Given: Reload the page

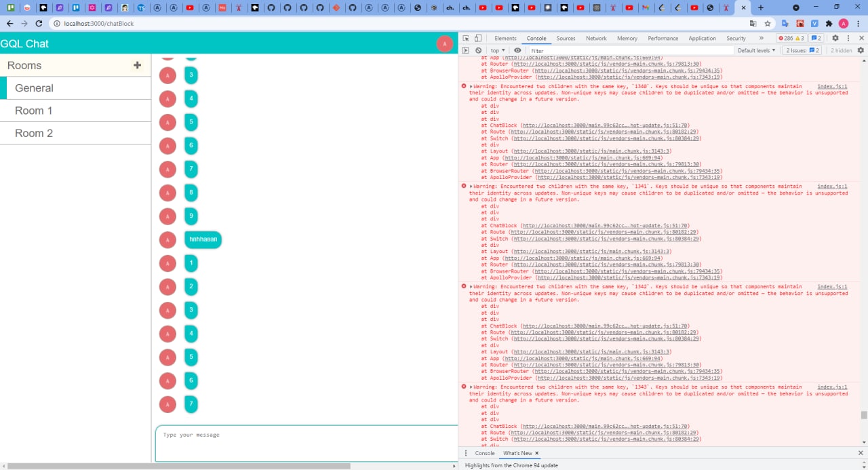Looking at the screenshot, I should pos(39,23).
